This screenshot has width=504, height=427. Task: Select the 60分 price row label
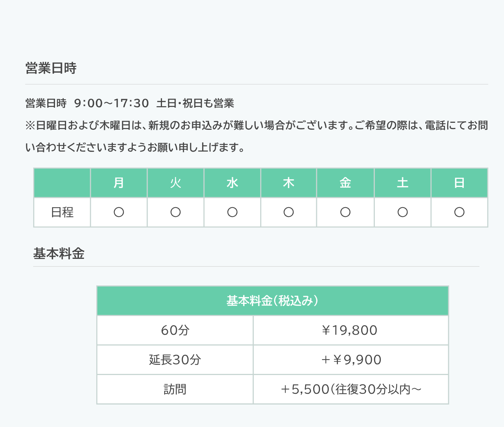[x=175, y=330]
